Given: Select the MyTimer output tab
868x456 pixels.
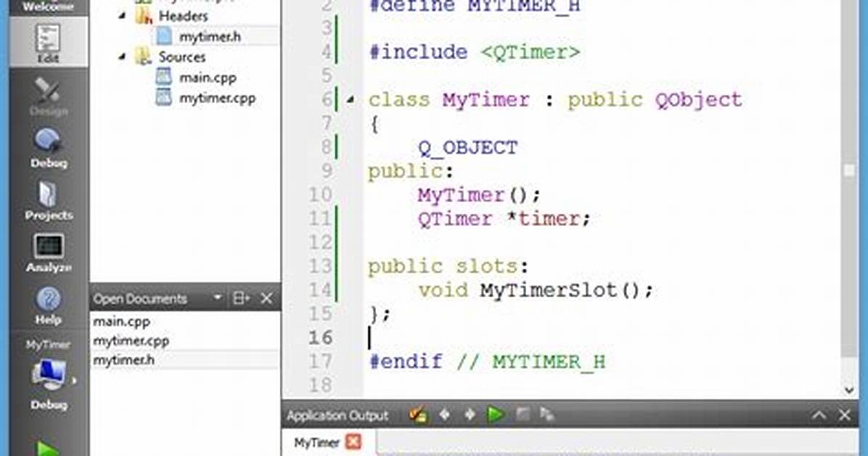Looking at the screenshot, I should 316,443.
